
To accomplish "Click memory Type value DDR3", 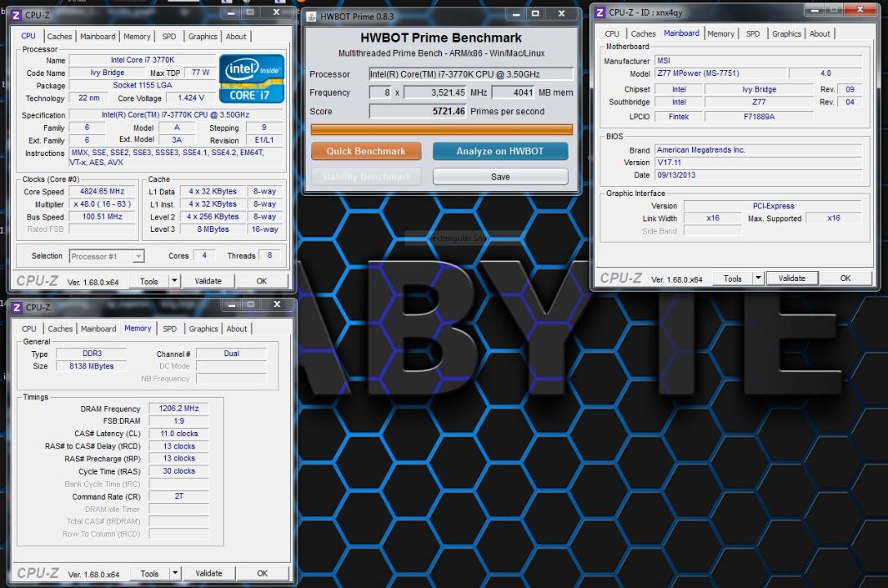I will tap(91, 354).
